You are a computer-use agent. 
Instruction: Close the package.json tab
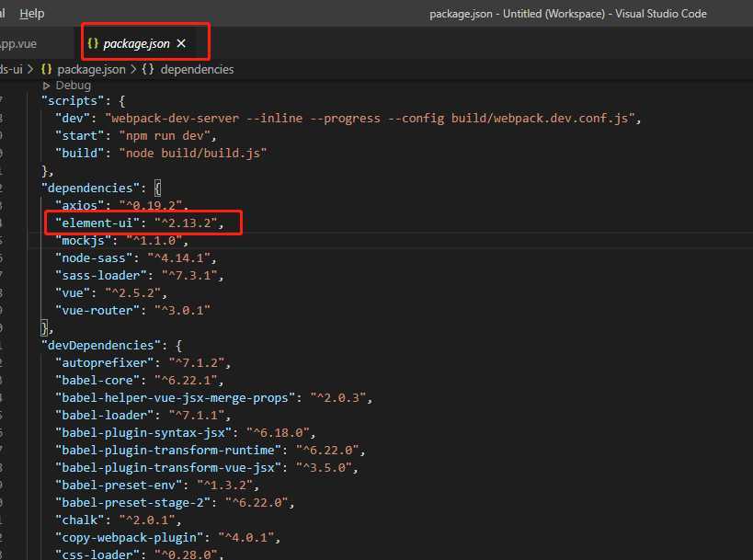pyautogui.click(x=181, y=43)
